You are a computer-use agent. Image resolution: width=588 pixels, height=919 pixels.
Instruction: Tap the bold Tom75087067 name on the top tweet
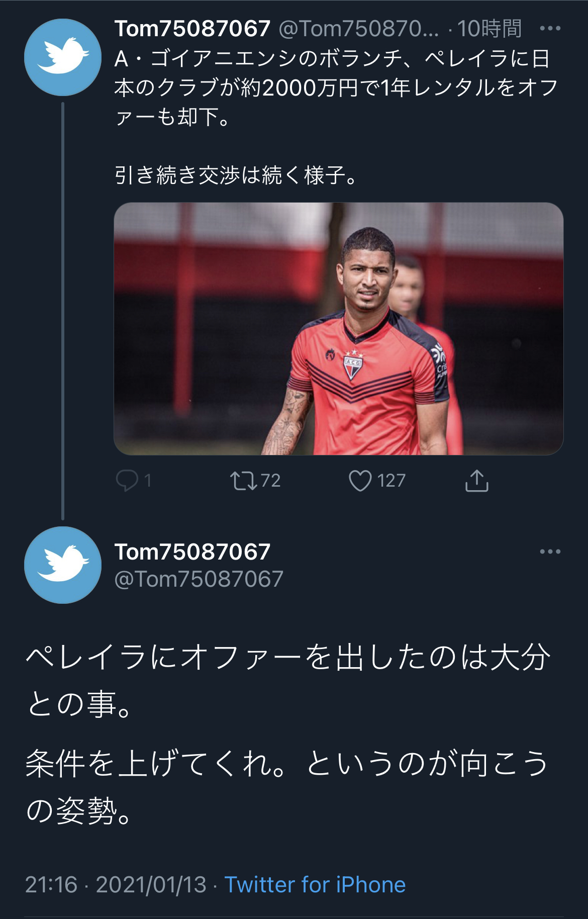(x=192, y=29)
